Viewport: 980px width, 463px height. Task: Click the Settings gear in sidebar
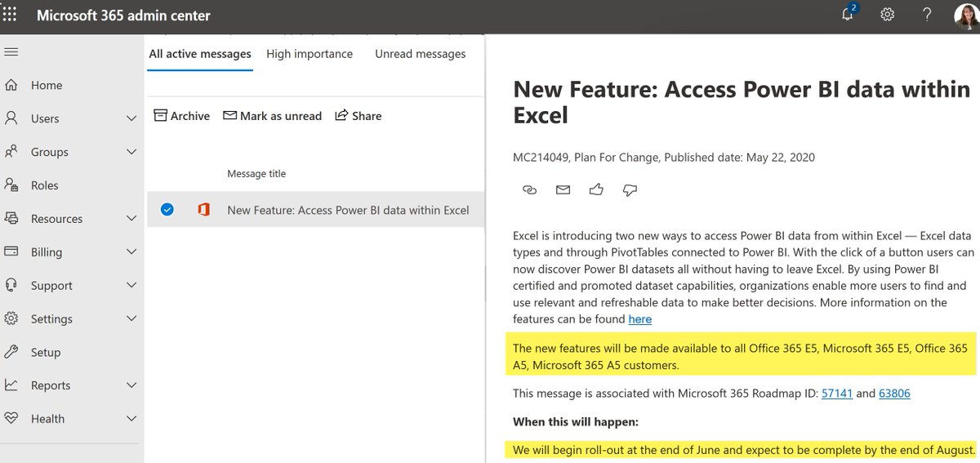click(11, 319)
